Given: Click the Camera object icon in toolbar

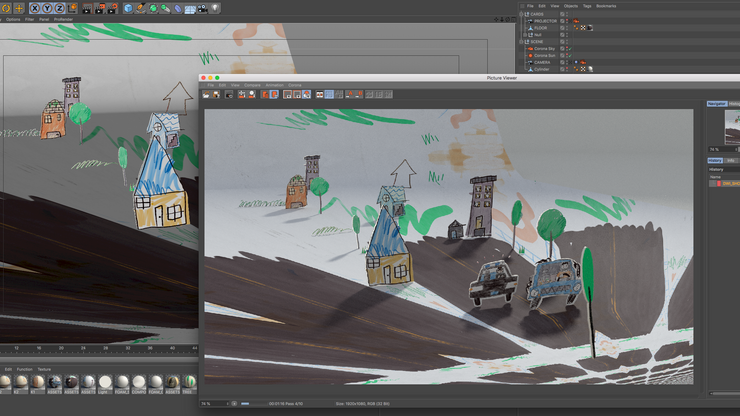Looking at the screenshot, I should click(x=202, y=8).
